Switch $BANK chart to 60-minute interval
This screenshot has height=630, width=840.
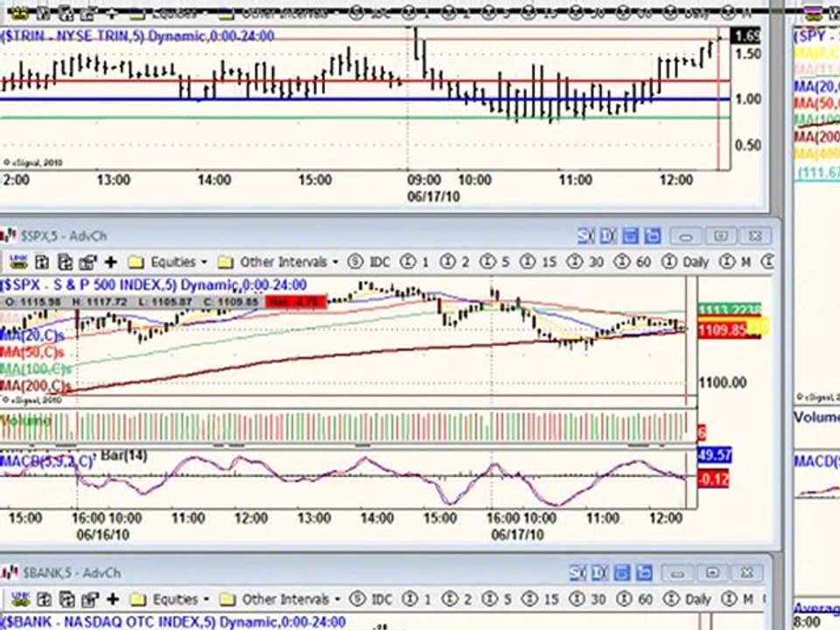[x=635, y=598]
